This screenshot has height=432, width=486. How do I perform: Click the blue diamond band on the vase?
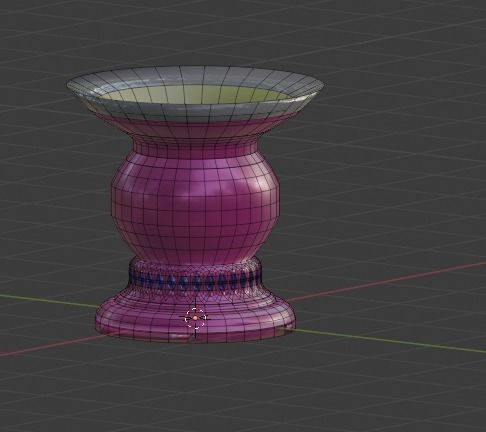[195, 282]
